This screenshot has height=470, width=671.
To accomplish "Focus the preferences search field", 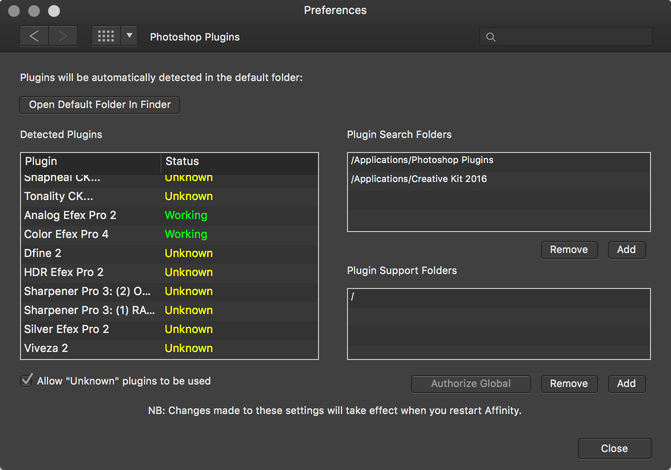I will pos(566,37).
